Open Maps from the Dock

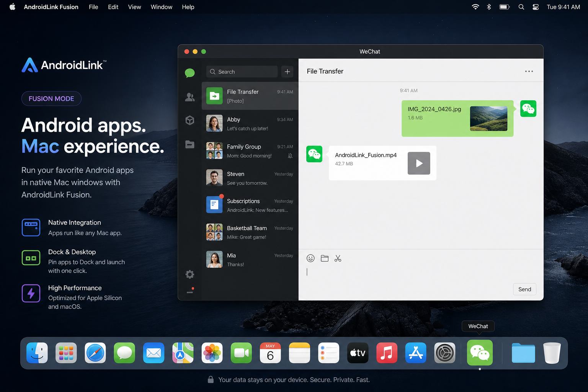click(x=183, y=353)
